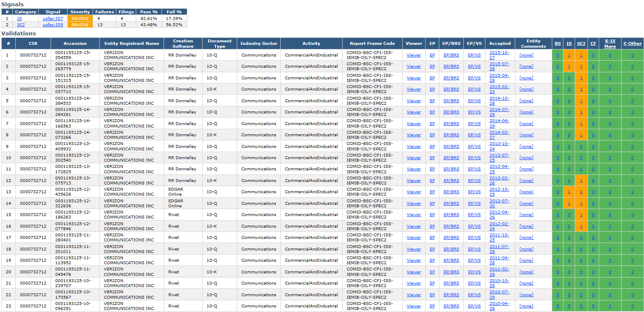Click the REVIEW severity cell for usfac:IS9
The height and width of the screenshot is (312, 644).
click(x=80, y=25)
